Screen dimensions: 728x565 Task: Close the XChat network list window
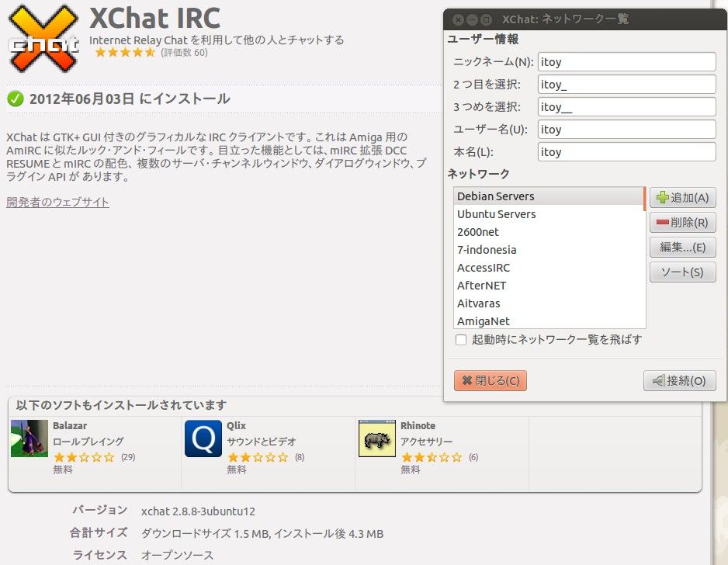click(458, 19)
